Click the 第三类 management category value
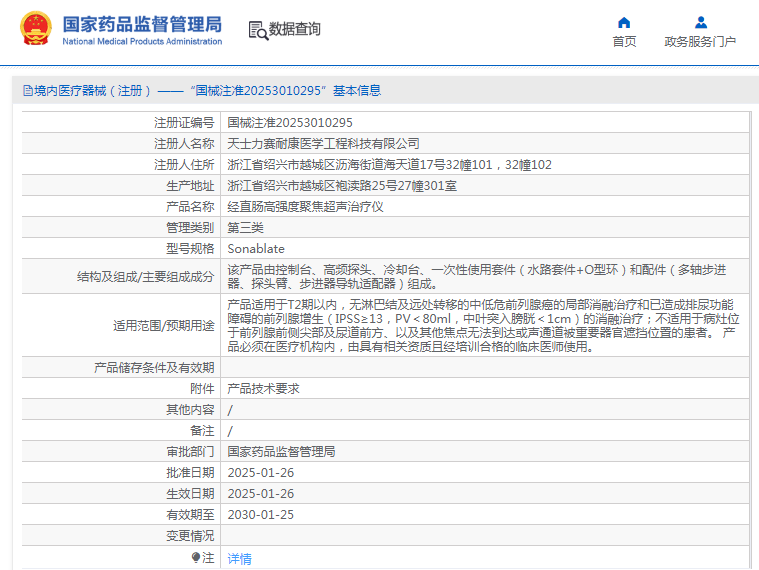The height and width of the screenshot is (570, 759). point(245,228)
